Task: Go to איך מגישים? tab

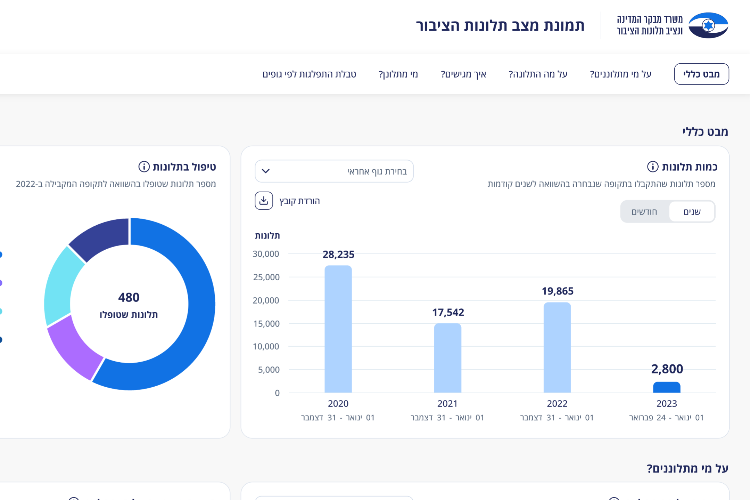Action: tap(463, 74)
